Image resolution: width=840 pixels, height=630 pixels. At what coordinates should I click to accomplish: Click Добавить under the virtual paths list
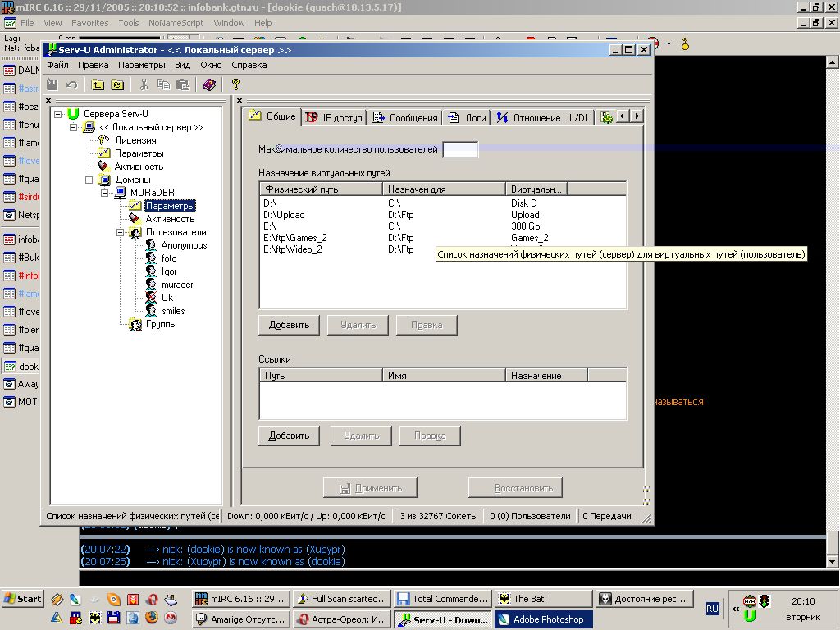[289, 325]
